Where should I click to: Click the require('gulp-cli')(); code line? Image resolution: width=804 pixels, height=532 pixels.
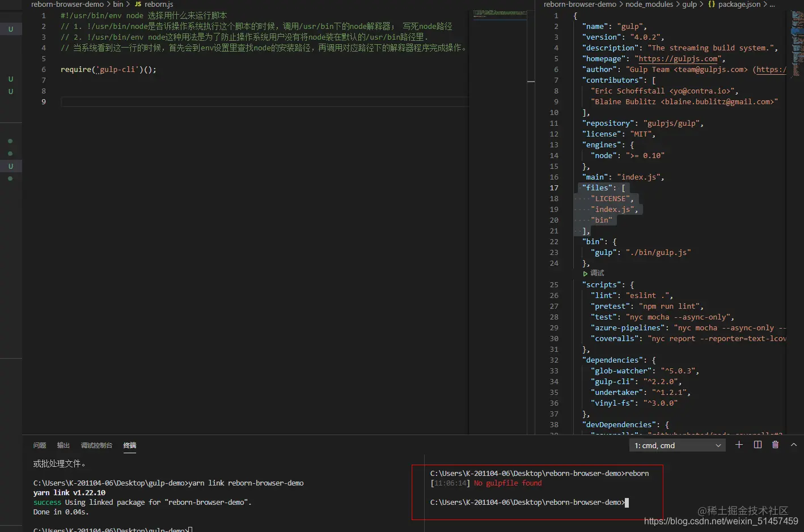[x=108, y=69]
